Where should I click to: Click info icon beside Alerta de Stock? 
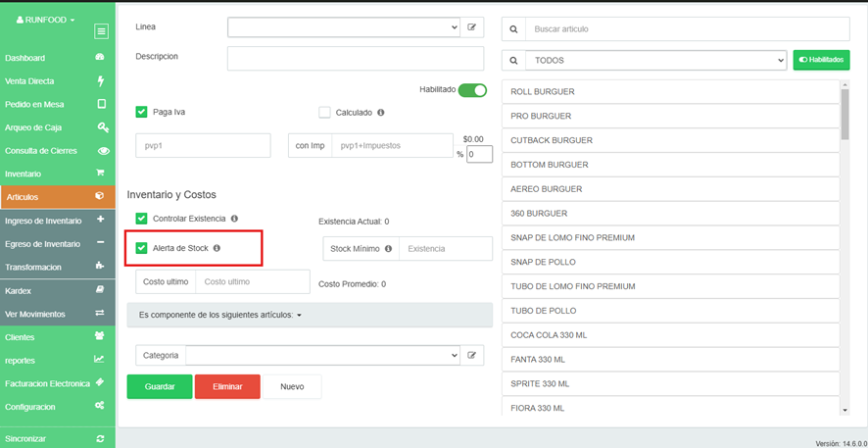(x=217, y=248)
